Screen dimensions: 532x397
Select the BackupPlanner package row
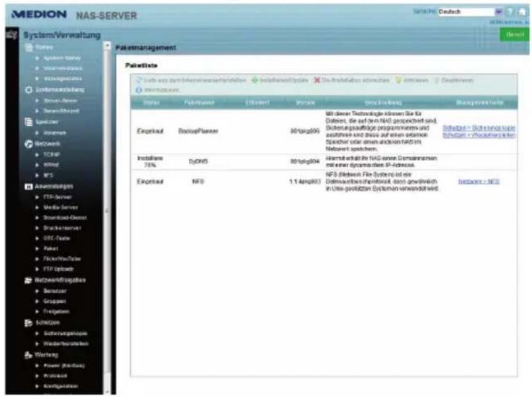[x=324, y=131]
